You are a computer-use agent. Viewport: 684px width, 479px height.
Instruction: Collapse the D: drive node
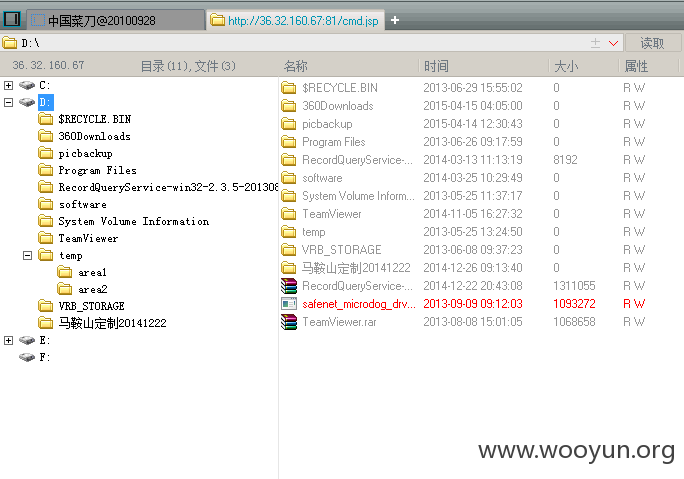8,102
